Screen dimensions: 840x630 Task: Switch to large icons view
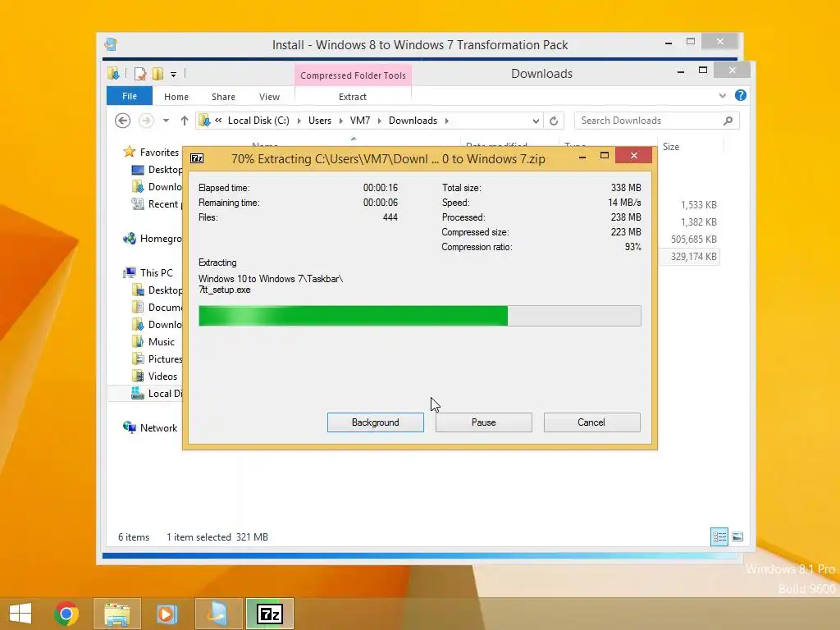737,536
